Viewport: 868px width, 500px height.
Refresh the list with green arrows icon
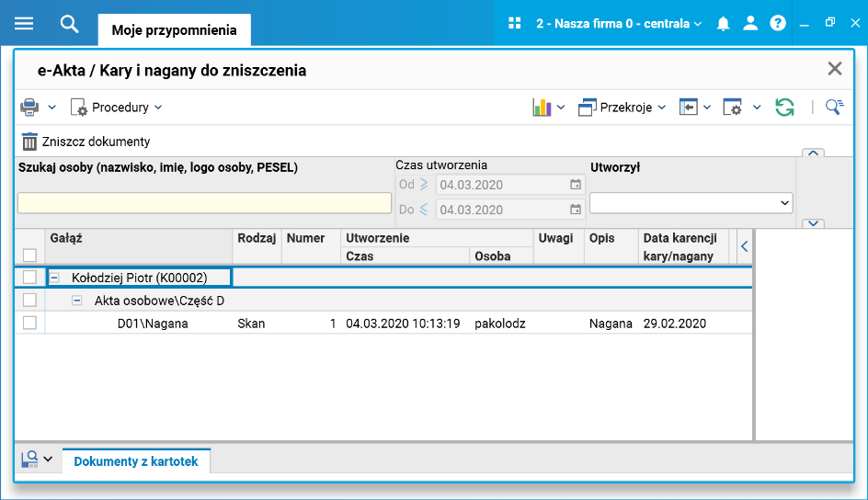pyautogui.click(x=784, y=108)
